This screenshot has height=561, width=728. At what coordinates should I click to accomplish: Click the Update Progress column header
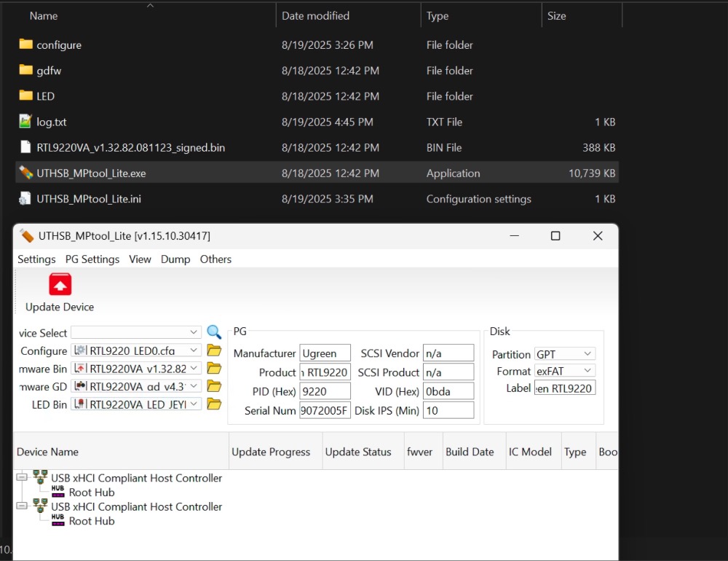tap(276, 451)
